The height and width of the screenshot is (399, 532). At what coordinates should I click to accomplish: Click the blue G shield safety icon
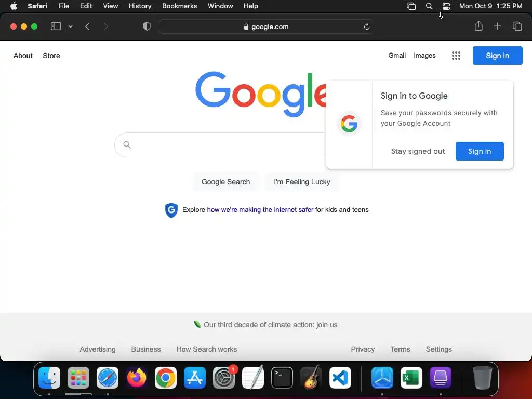click(171, 210)
